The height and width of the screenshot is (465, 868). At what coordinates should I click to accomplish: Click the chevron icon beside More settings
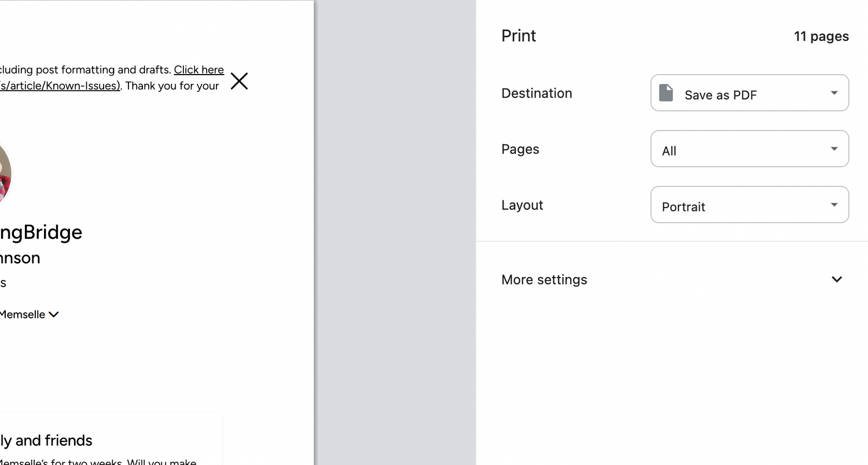tap(836, 279)
